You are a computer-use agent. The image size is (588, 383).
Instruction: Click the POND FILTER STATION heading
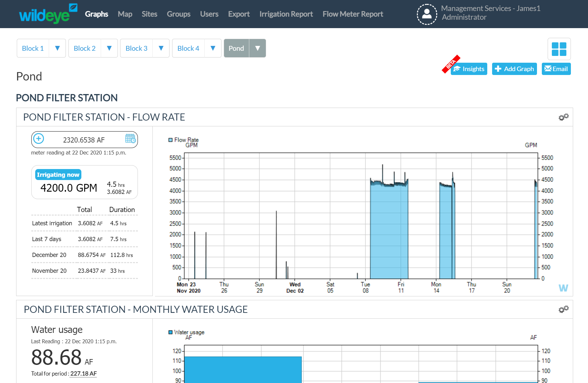tap(67, 98)
